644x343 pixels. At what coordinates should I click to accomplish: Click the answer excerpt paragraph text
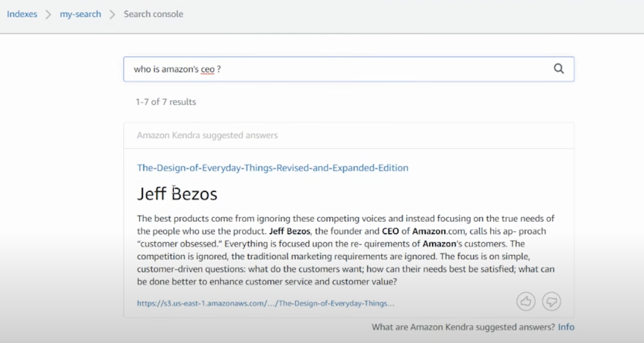(x=346, y=250)
